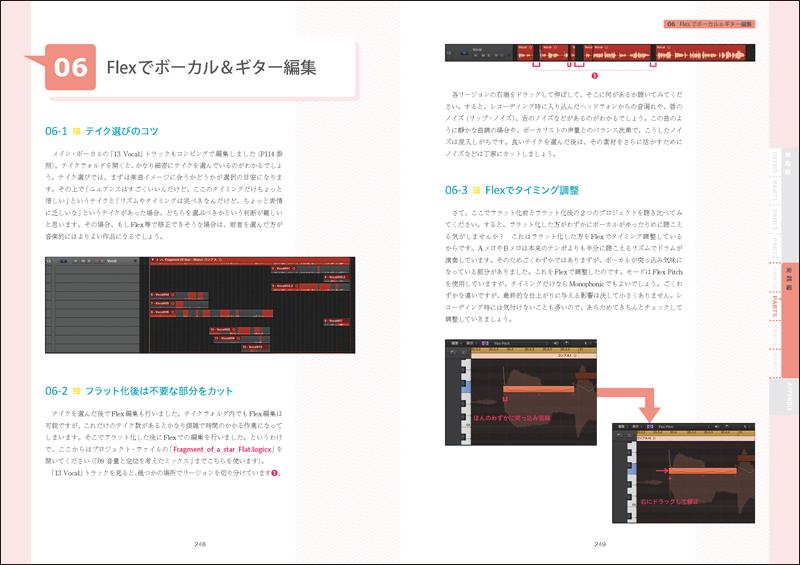Select orange note bar in ほんのわずかに突っ込み気味 editor
This screenshot has width=800, height=565.
click(x=538, y=389)
